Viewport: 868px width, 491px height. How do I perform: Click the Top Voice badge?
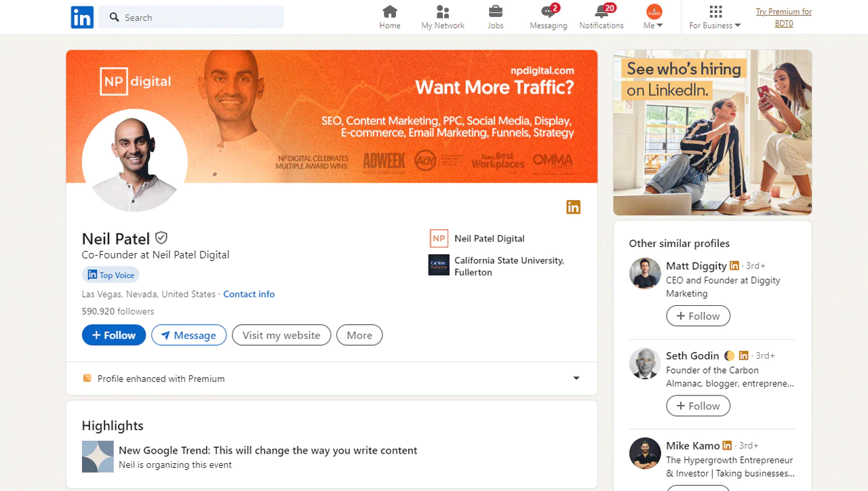(111, 275)
